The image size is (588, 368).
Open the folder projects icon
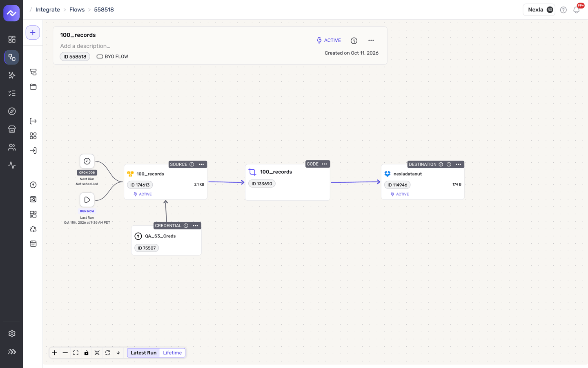pos(33,87)
